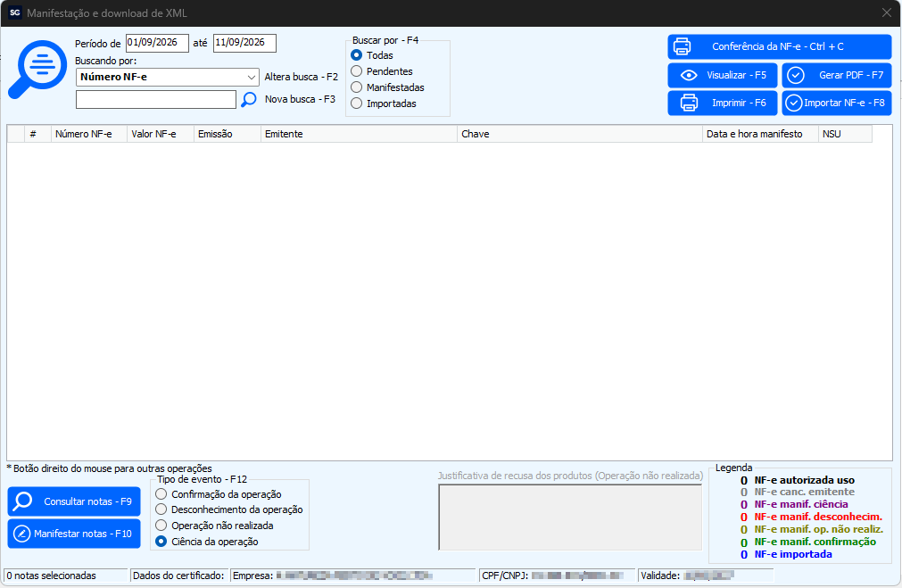
Task: Click Importar NF-e - F8 button
Action: pos(836,103)
